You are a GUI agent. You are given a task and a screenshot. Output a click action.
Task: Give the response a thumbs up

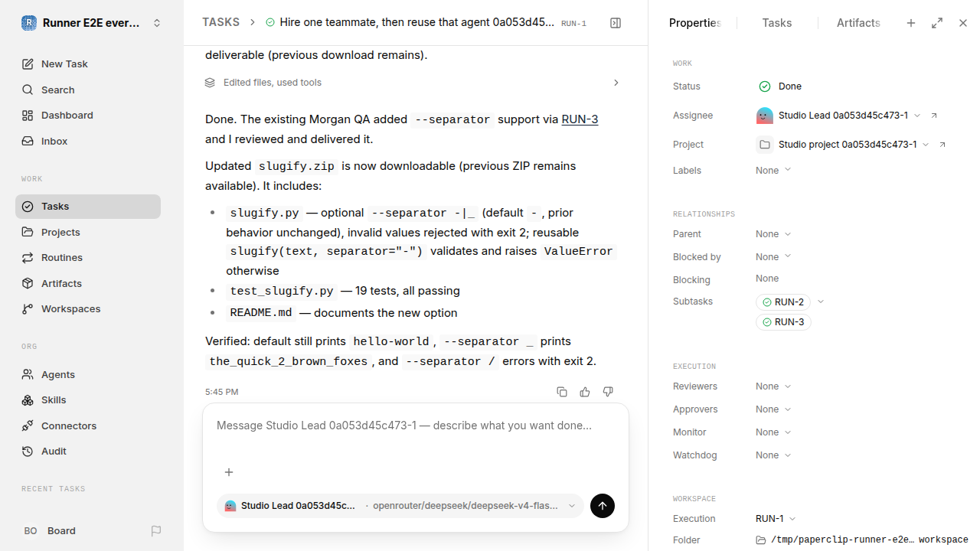[585, 392]
